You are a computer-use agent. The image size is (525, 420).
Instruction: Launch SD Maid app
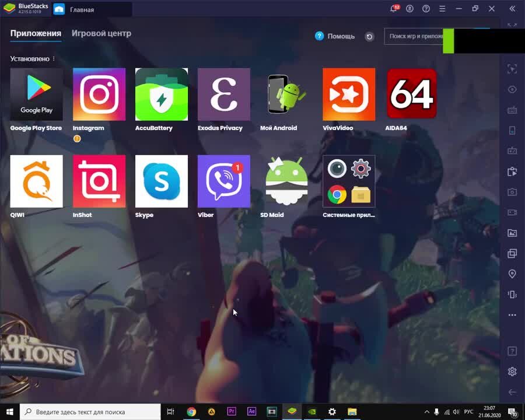286,181
